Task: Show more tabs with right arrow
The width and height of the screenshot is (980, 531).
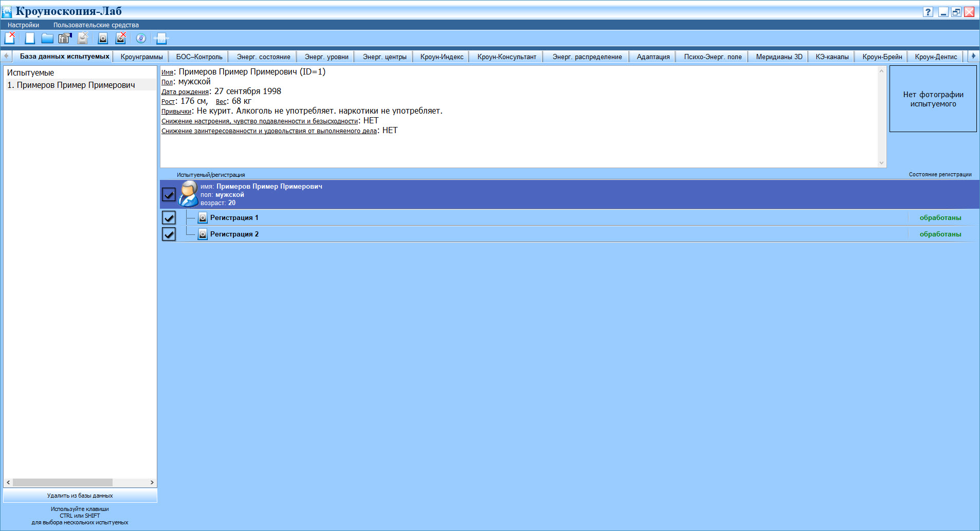Action: [x=973, y=56]
